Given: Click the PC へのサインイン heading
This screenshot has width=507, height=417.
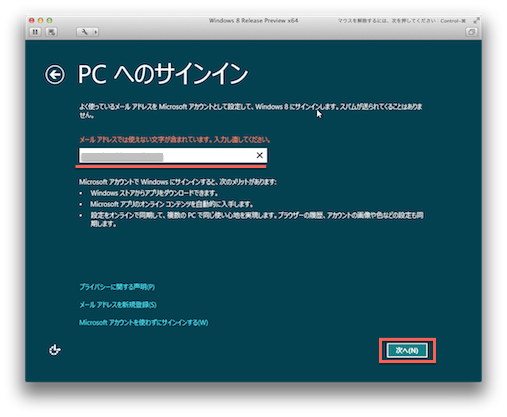Looking at the screenshot, I should [x=163, y=74].
